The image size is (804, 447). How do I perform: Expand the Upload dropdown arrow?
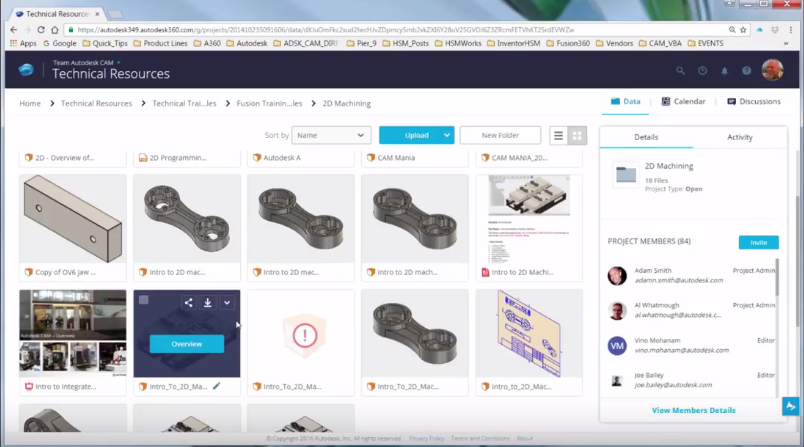(447, 135)
